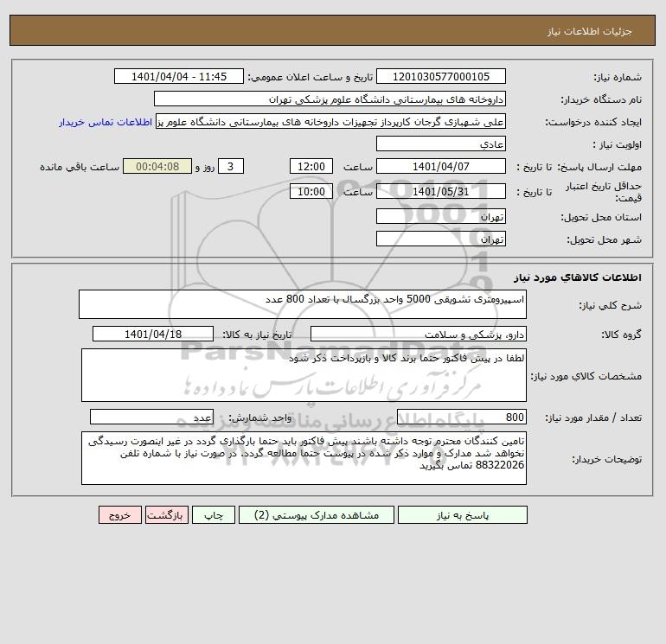The image size is (666, 644).
Task: Click the تعداد / مقدار مورد نیاز label
Action: (x=593, y=418)
